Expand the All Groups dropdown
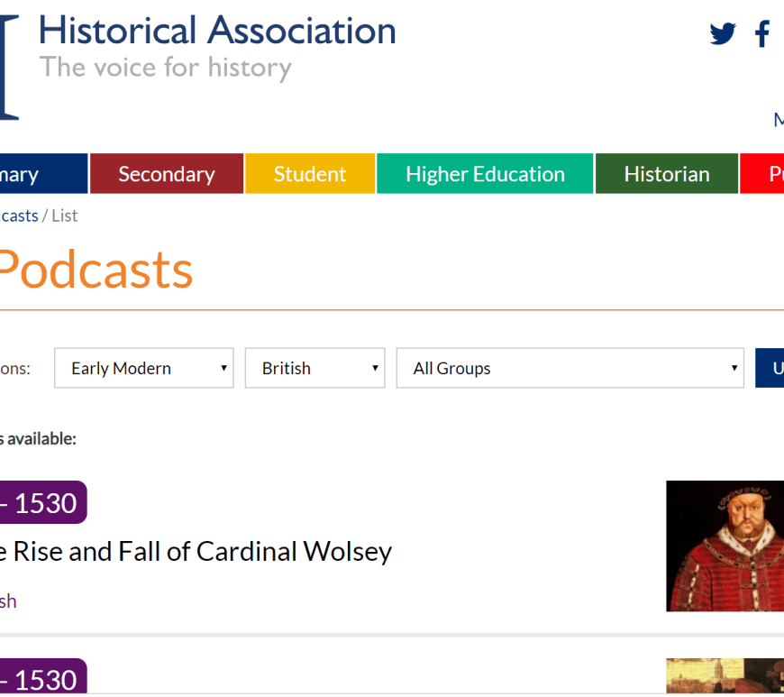 pyautogui.click(x=570, y=368)
